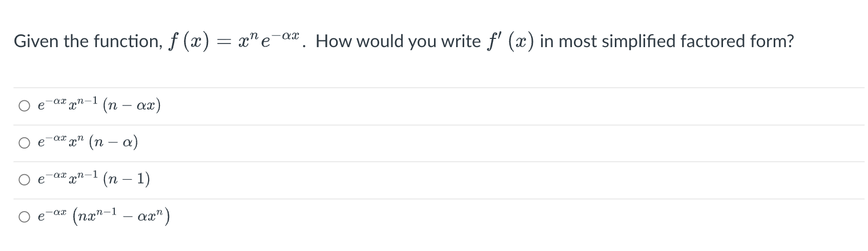Click the answer text ending in (n − αx)

tap(99, 105)
